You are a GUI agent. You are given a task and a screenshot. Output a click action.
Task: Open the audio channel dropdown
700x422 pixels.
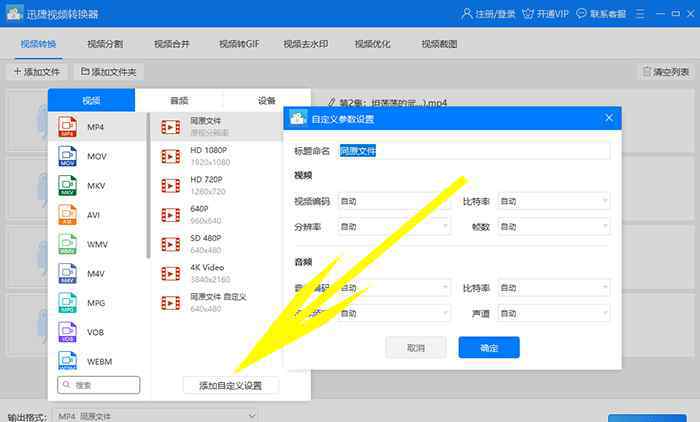554,313
